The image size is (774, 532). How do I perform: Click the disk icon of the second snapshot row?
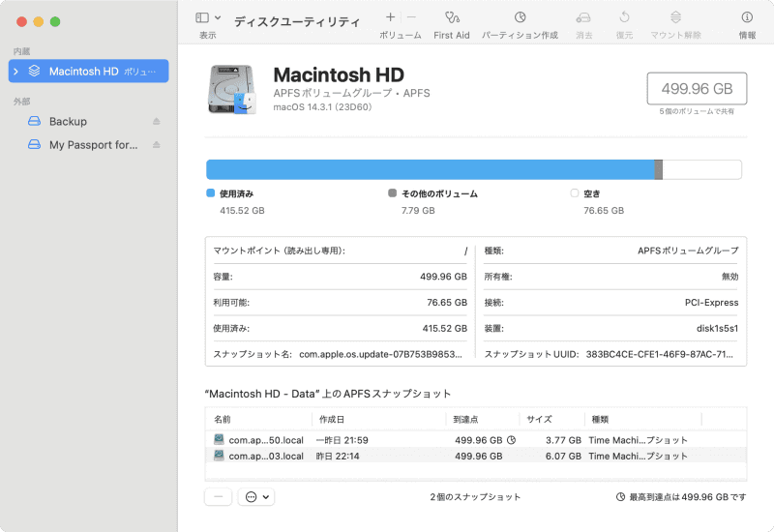click(x=220, y=455)
